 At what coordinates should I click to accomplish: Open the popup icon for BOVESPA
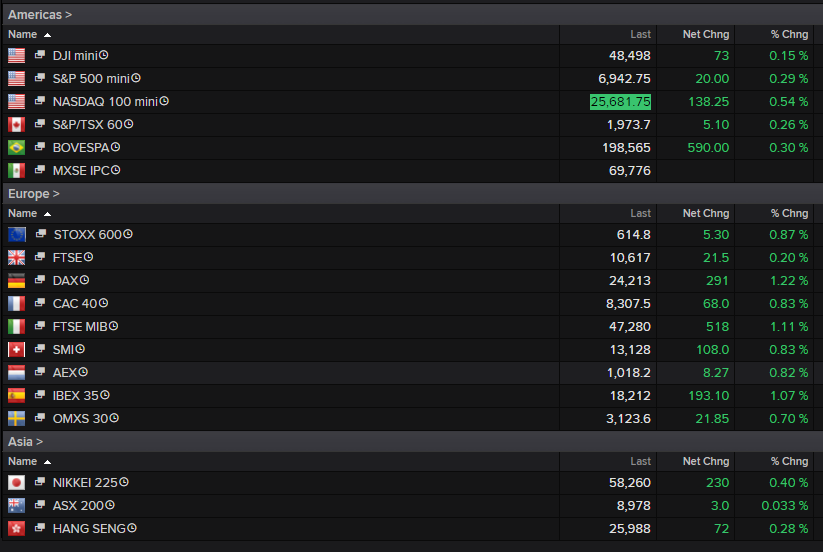point(40,147)
